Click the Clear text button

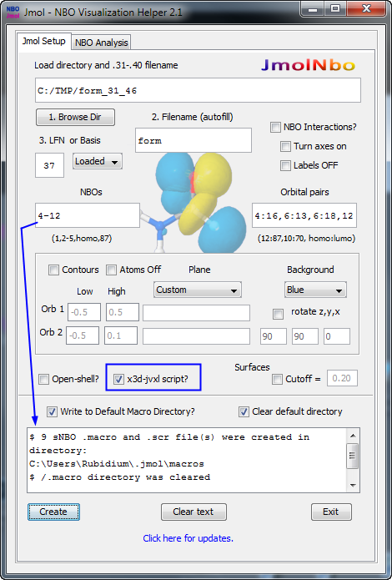pyautogui.click(x=193, y=512)
